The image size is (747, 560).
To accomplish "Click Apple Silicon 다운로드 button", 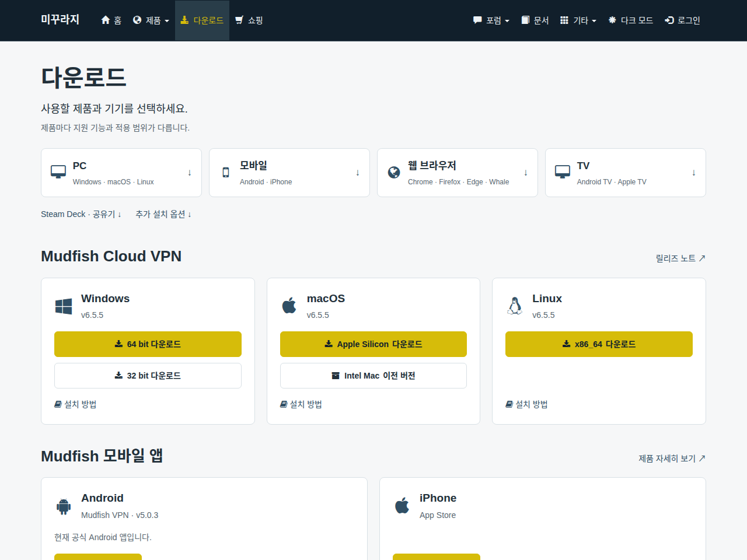I will (x=373, y=344).
